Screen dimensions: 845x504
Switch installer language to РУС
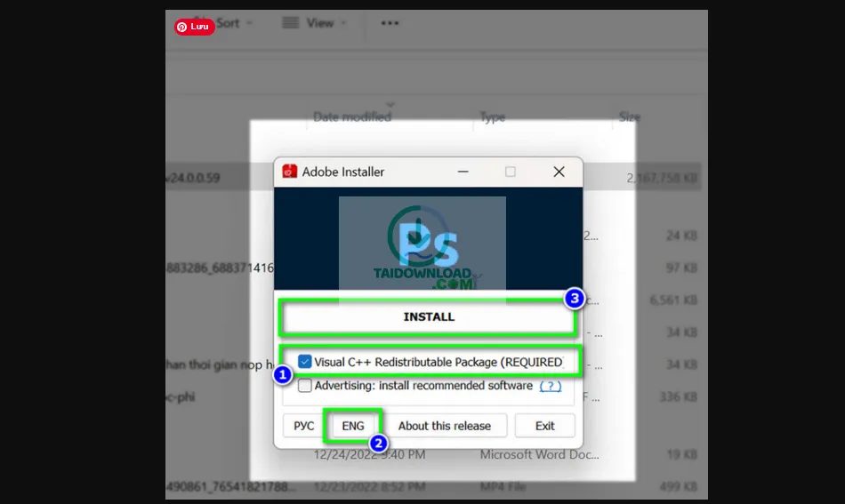(x=304, y=426)
